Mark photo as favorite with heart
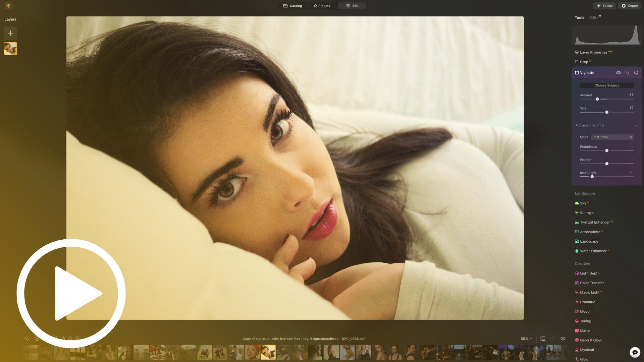Viewport: 644px width, 362px height. click(x=27, y=339)
